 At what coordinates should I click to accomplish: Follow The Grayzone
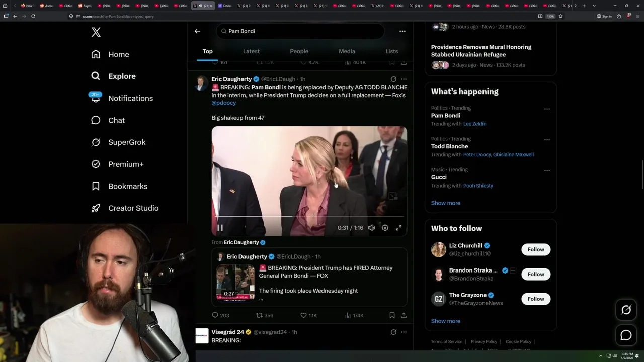pyautogui.click(x=536, y=299)
